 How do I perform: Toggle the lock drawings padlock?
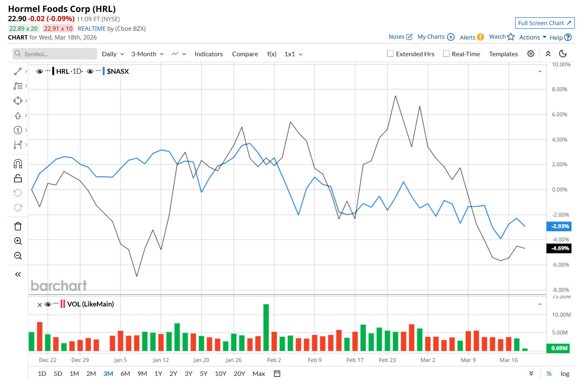18,178
